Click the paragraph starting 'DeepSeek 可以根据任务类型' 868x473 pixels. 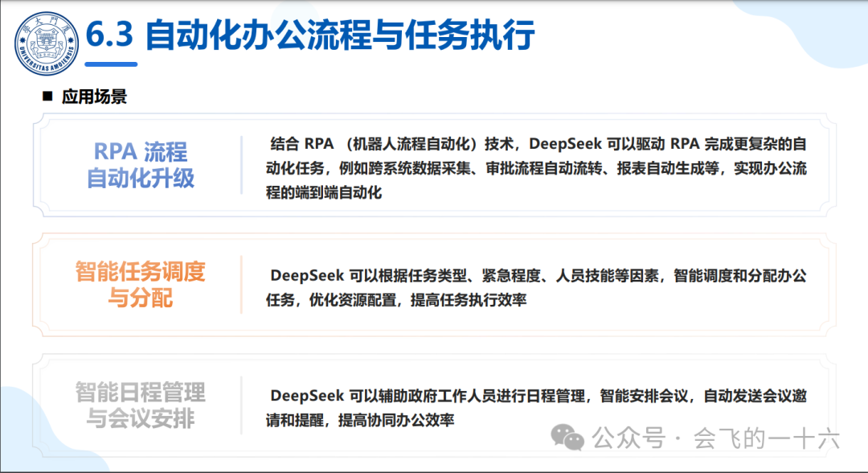(x=536, y=287)
